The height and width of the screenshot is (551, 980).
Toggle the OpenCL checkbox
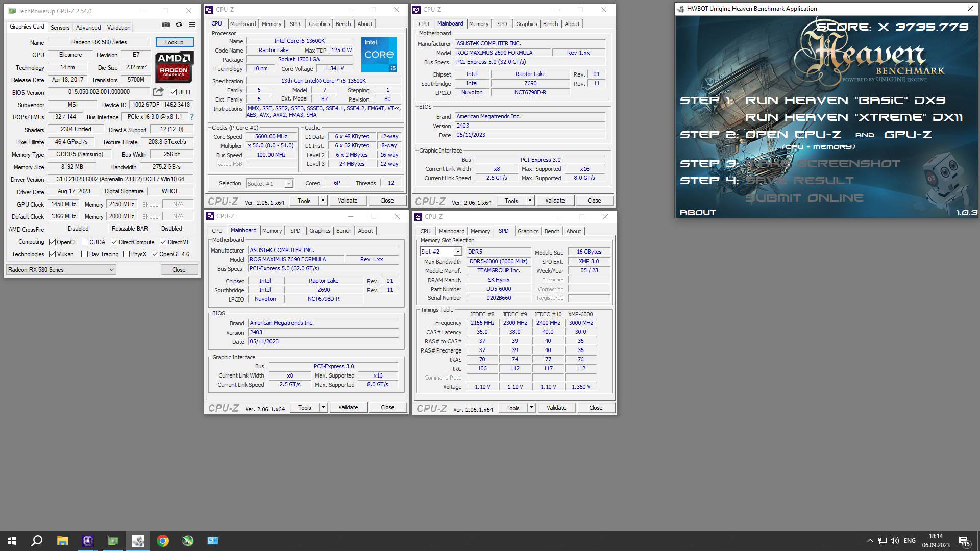click(x=52, y=242)
